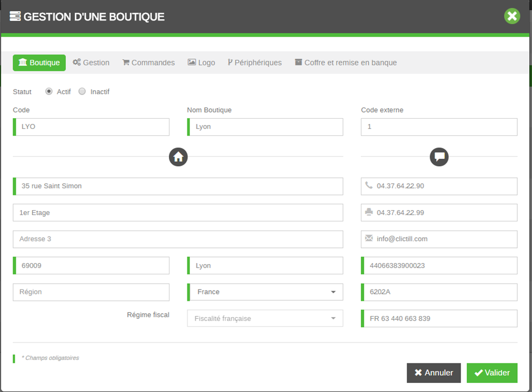This screenshot has width=532, height=392.
Task: Edit the 35 rue Saint Simon address field
Action: pos(178,186)
